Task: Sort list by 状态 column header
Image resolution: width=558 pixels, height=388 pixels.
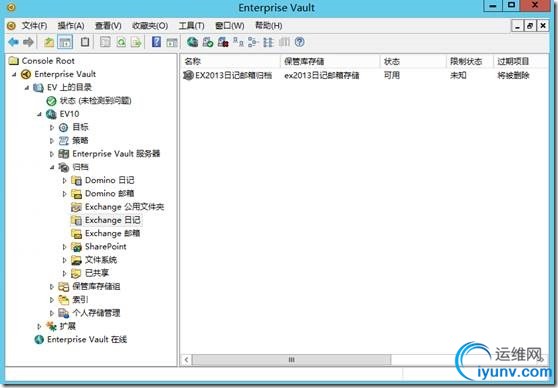Action: point(413,61)
